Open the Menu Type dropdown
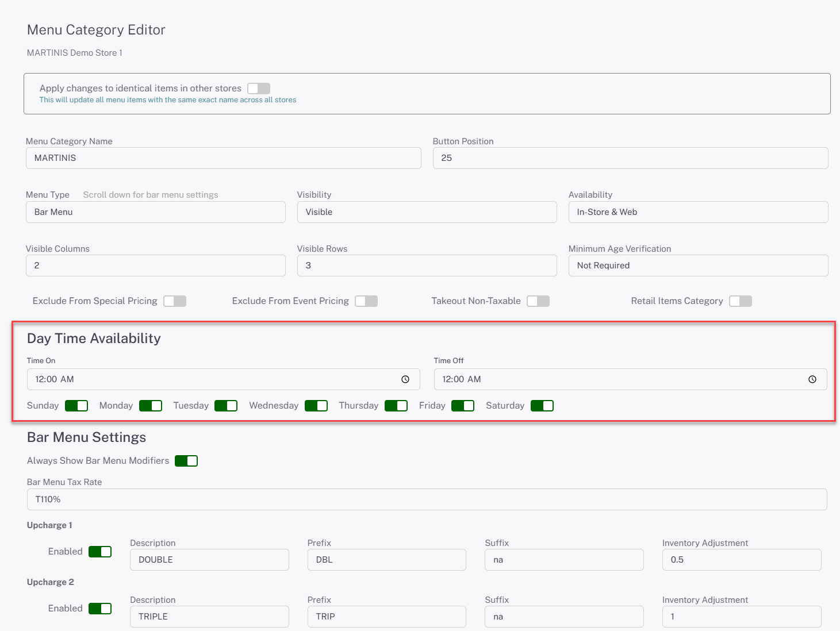This screenshot has height=631, width=840. click(x=155, y=212)
